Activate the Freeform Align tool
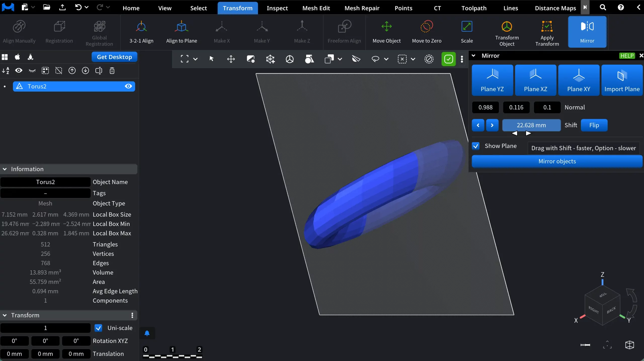This screenshot has height=361, width=644. tap(344, 32)
